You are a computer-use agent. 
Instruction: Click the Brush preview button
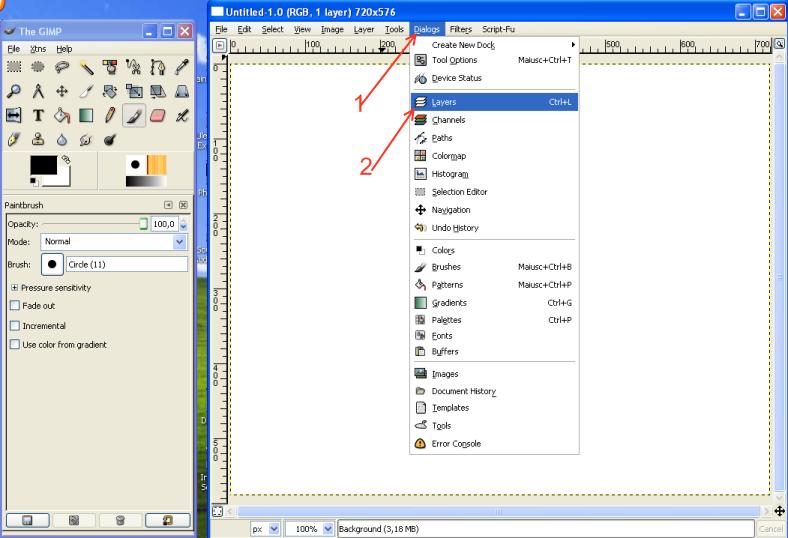pos(52,264)
